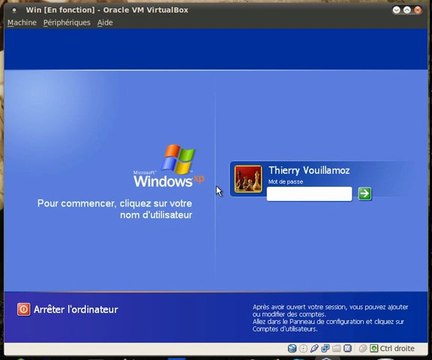
Task: Click the USB devices status icon
Action: (x=314, y=348)
